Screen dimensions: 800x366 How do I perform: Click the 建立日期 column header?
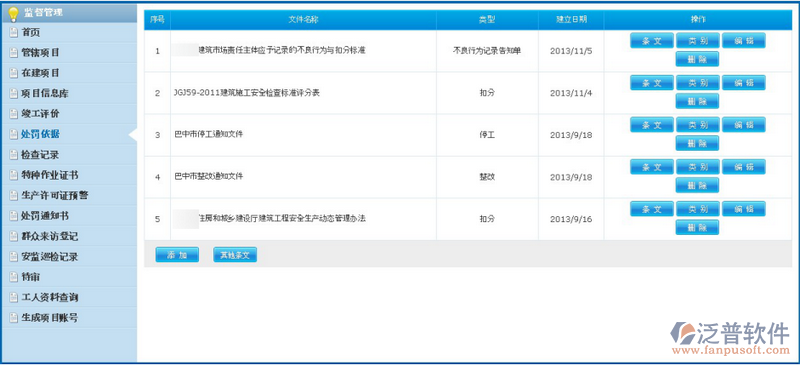pyautogui.click(x=571, y=20)
